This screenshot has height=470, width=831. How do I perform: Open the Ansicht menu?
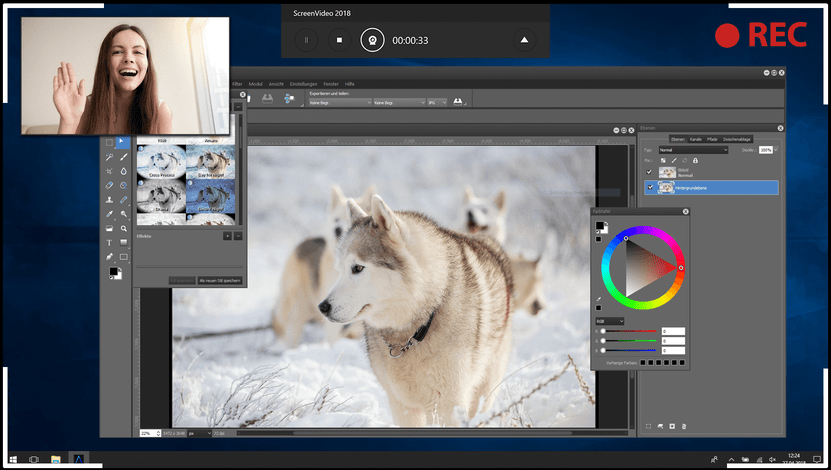point(276,84)
